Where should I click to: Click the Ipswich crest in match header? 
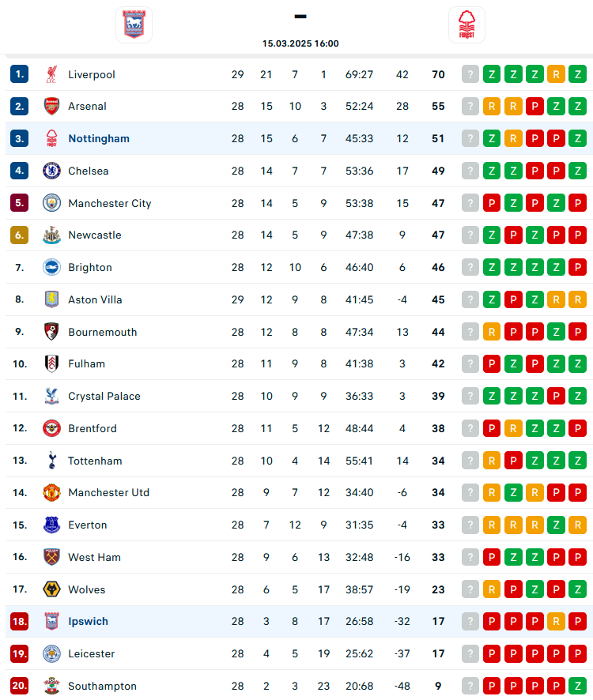[134, 25]
